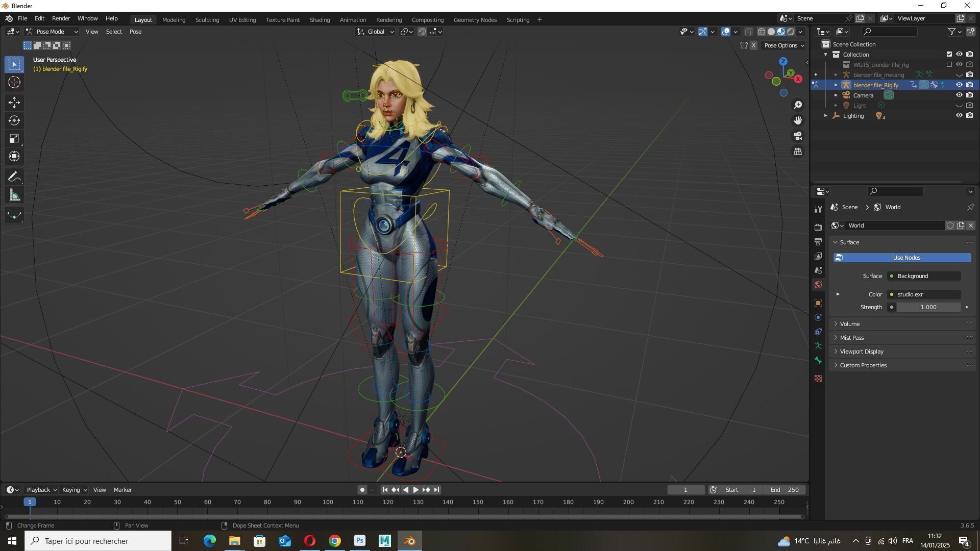Select the Move tool

[x=14, y=103]
